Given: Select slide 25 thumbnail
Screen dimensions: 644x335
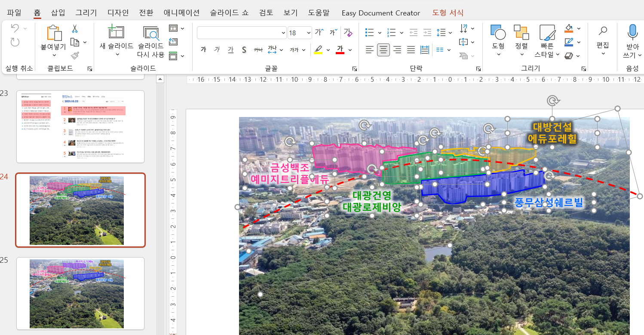Looking at the screenshot, I should pyautogui.click(x=80, y=293).
